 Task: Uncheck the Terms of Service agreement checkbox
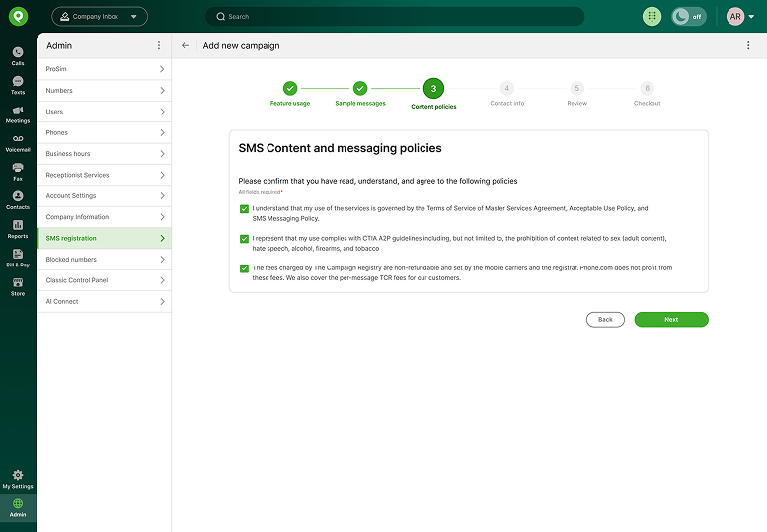click(244, 209)
